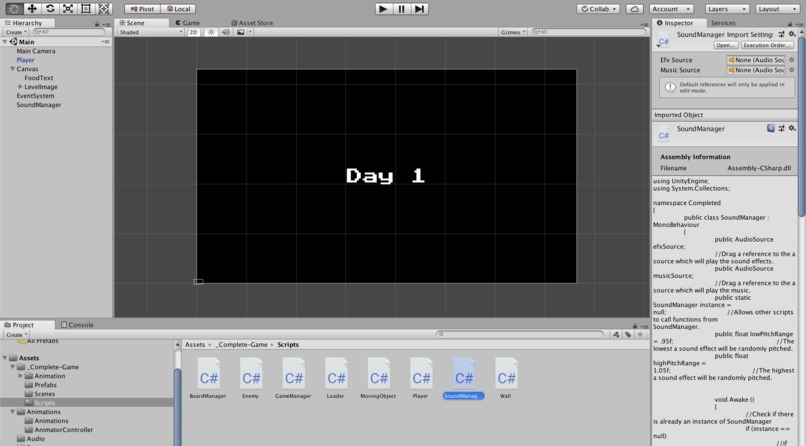This screenshot has height=446, width=806.
Task: Select the MovingObject script file
Action: (378, 378)
